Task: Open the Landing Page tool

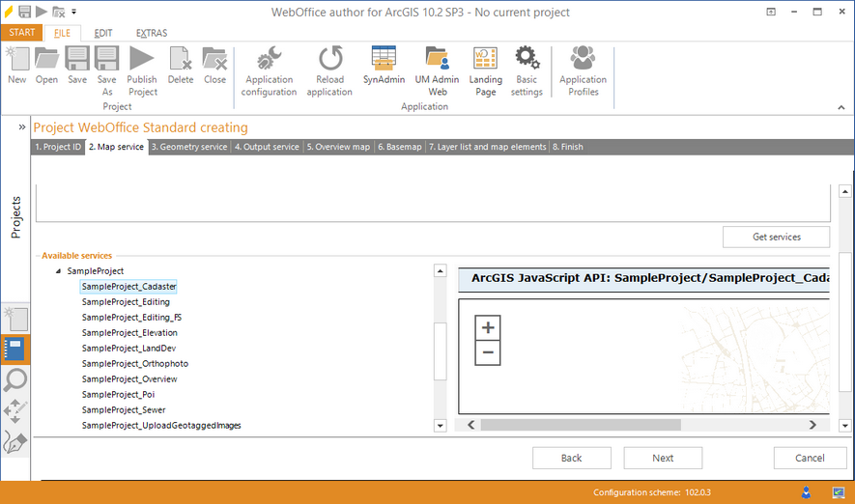Action: [485, 71]
